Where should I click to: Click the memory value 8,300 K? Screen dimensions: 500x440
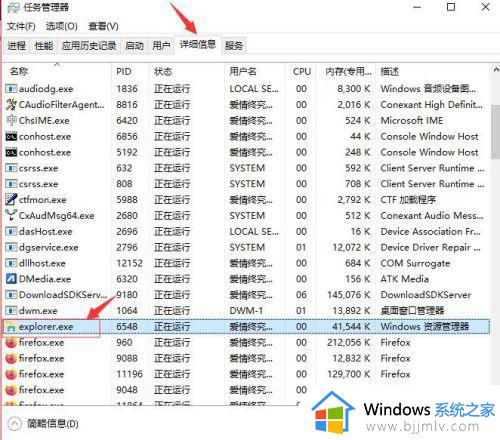click(x=354, y=89)
